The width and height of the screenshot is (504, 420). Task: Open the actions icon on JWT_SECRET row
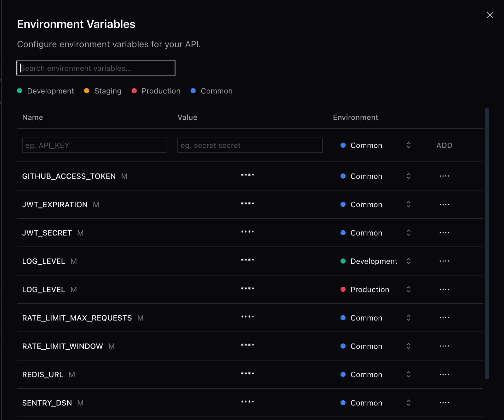(x=444, y=233)
